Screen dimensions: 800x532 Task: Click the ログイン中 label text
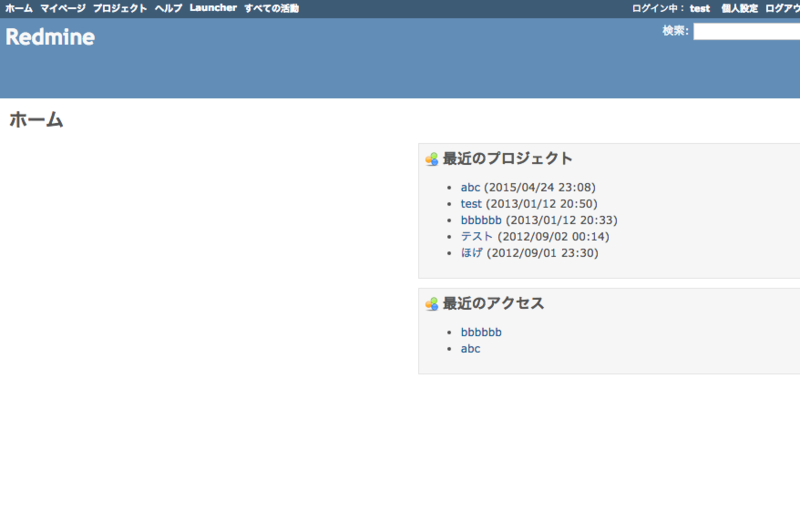tap(658, 8)
